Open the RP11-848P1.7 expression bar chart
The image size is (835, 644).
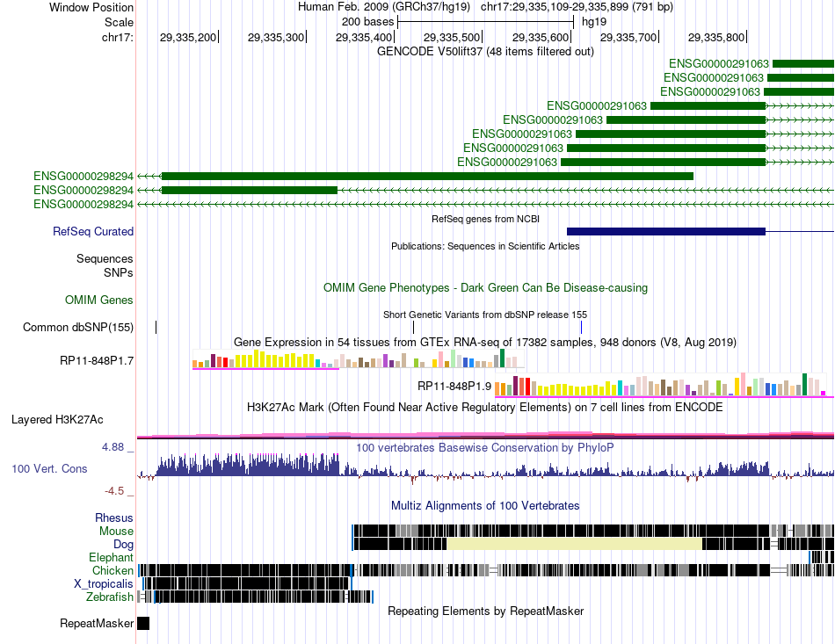click(359, 358)
